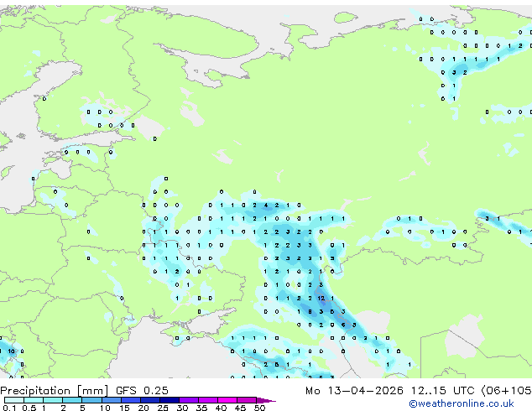Viewport: 532px width, 411px height.
Task: Click the legend label '45'
Action: coord(241,408)
